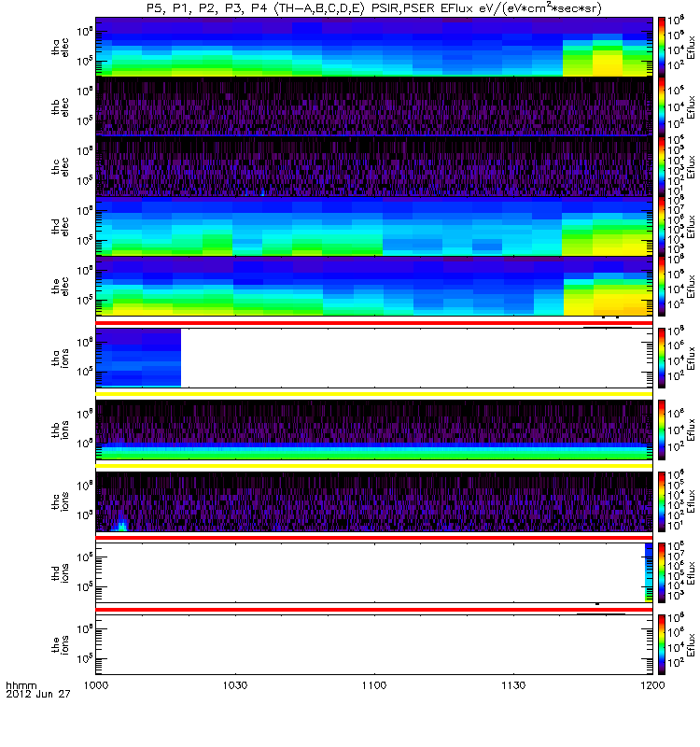Screen dimensions: 700x747
Task: Click the red status bar above tha ions panel
Action: coord(374,323)
